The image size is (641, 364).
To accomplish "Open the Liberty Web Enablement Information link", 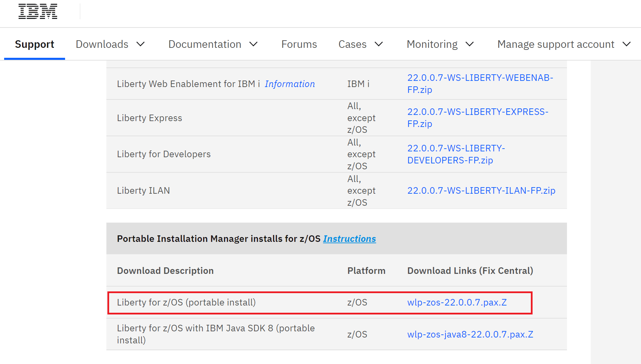I will tap(290, 84).
